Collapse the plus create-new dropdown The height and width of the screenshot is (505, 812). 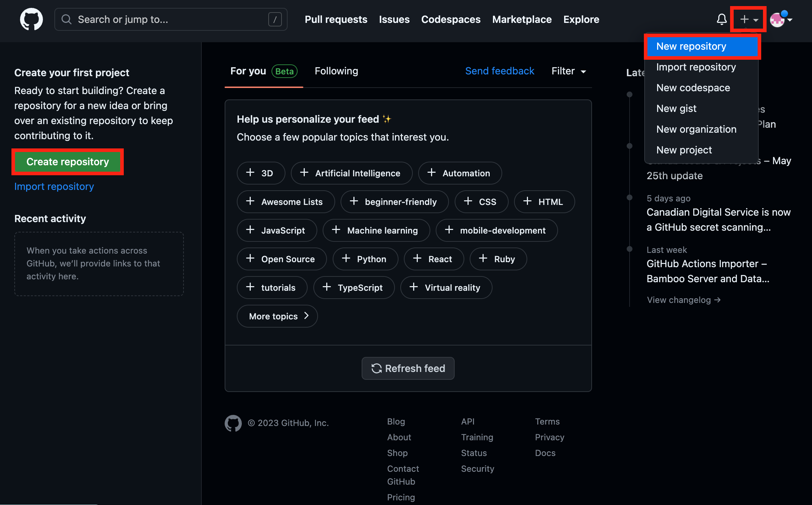click(x=748, y=19)
